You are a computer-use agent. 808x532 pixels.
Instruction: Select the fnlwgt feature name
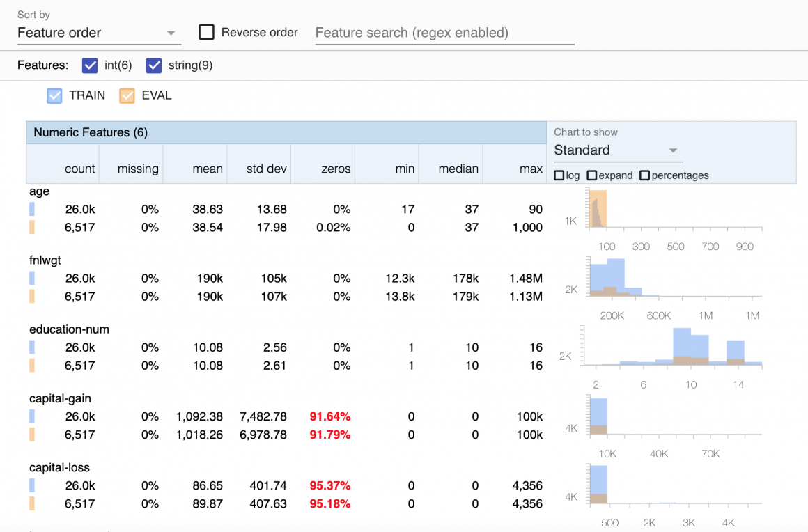click(45, 260)
